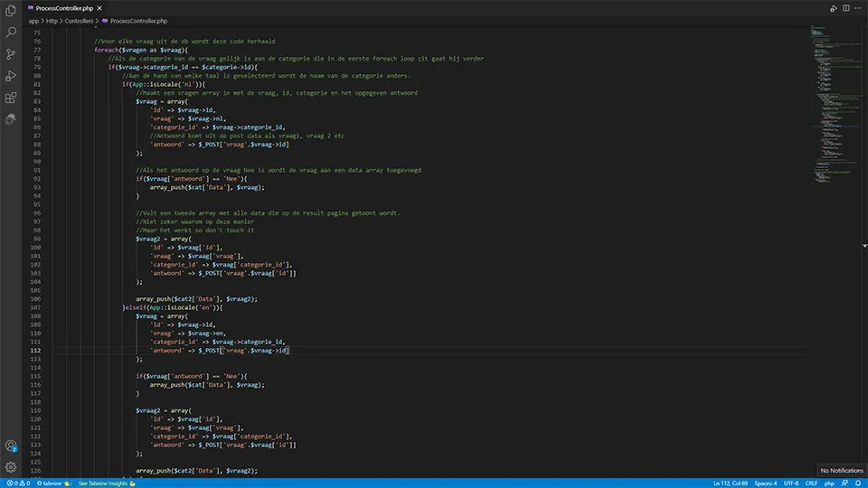Image resolution: width=868 pixels, height=488 pixels.
Task: Open the Extensions view
Action: point(11,98)
